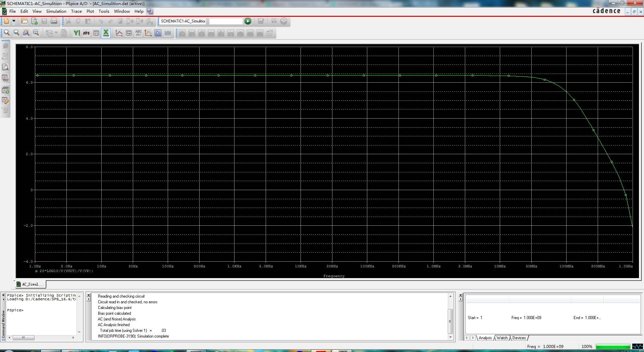This screenshot has width=644, height=352.
Task: Click the Pause simulation icon
Action: [274, 21]
